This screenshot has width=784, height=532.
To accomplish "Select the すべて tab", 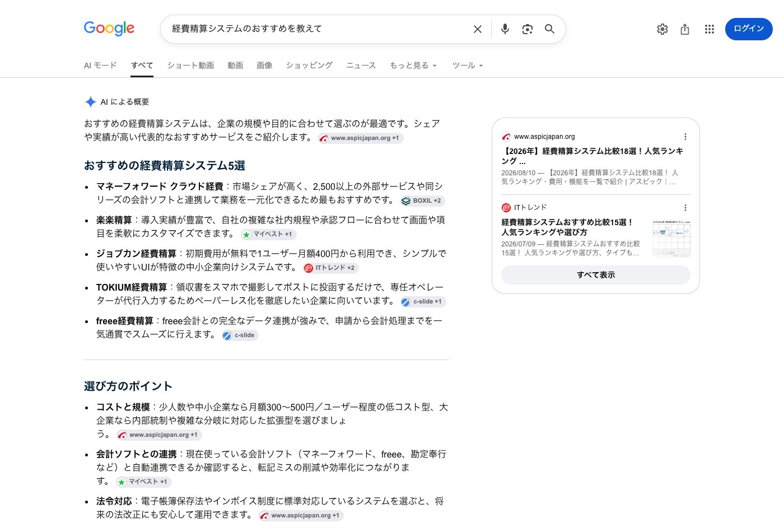I will click(142, 66).
